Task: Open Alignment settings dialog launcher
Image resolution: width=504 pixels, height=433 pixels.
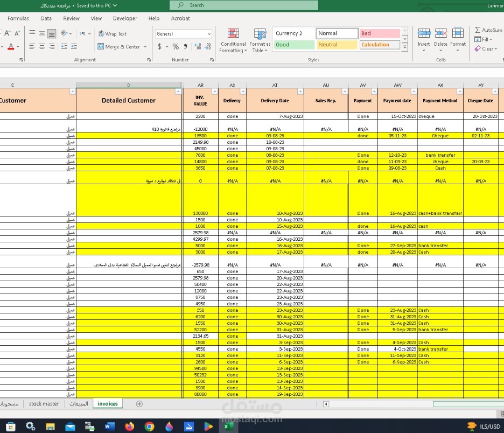Action: (149, 60)
